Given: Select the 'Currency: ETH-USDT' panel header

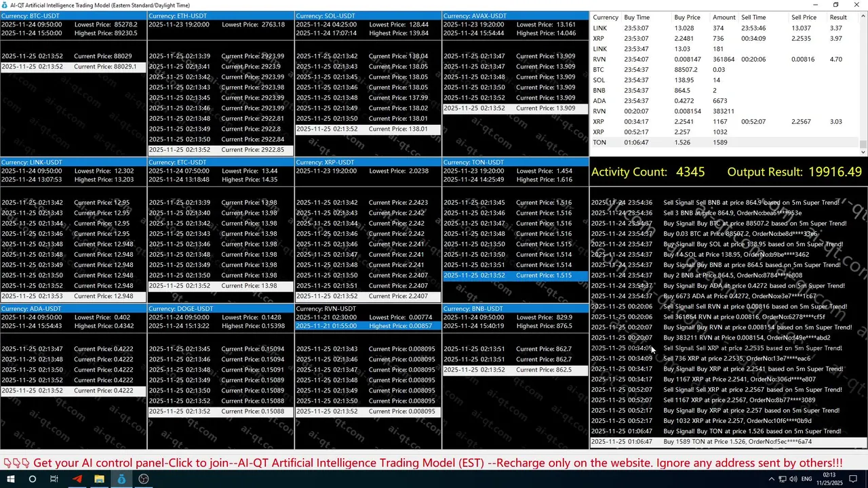Looking at the screenshot, I should coord(220,16).
